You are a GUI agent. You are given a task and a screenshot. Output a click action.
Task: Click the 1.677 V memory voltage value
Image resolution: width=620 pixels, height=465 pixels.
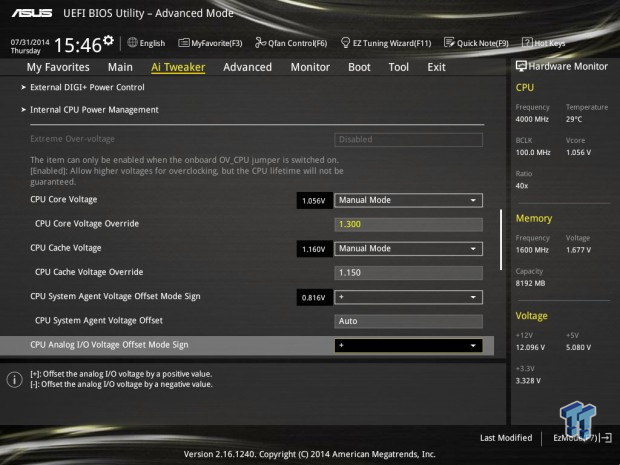[578, 250]
